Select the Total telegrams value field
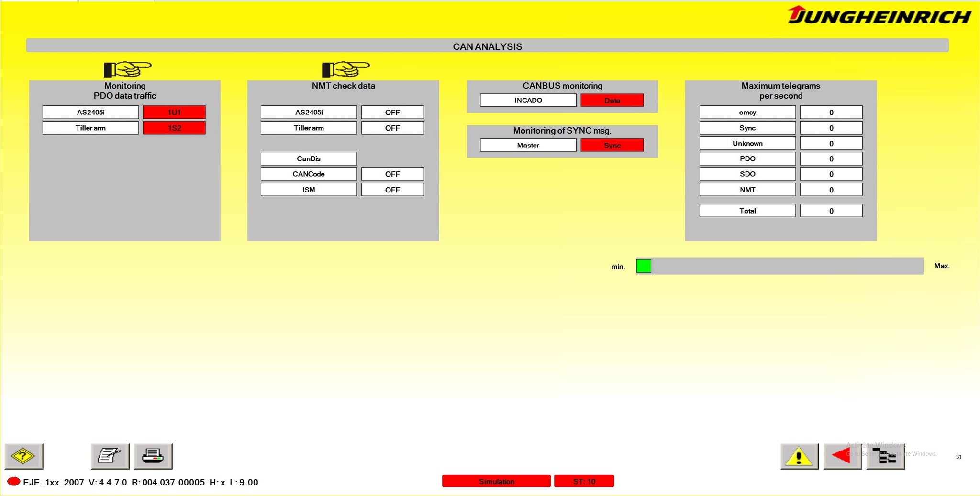Screen dimensions: 980x496 831,211
